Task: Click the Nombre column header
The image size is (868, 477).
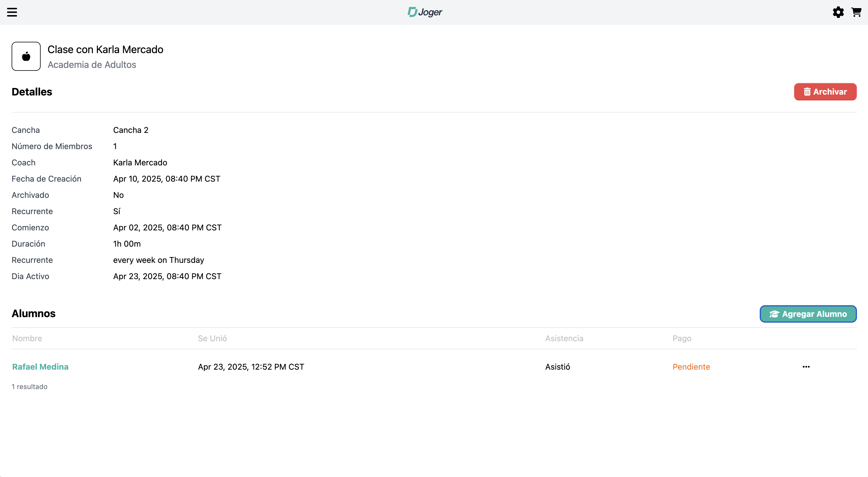Action: click(27, 338)
